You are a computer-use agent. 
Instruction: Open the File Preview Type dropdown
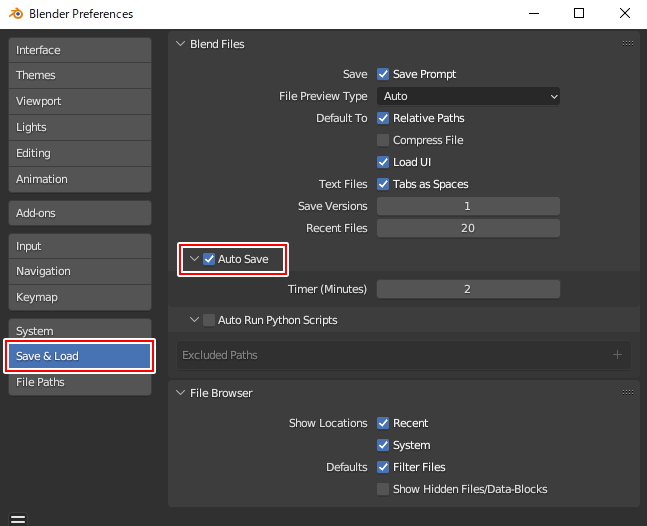tap(468, 96)
